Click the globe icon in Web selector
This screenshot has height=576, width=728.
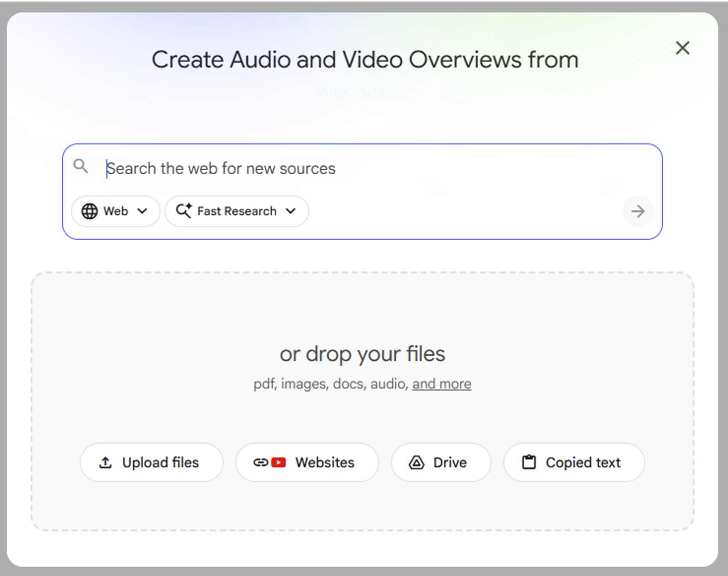click(x=89, y=211)
